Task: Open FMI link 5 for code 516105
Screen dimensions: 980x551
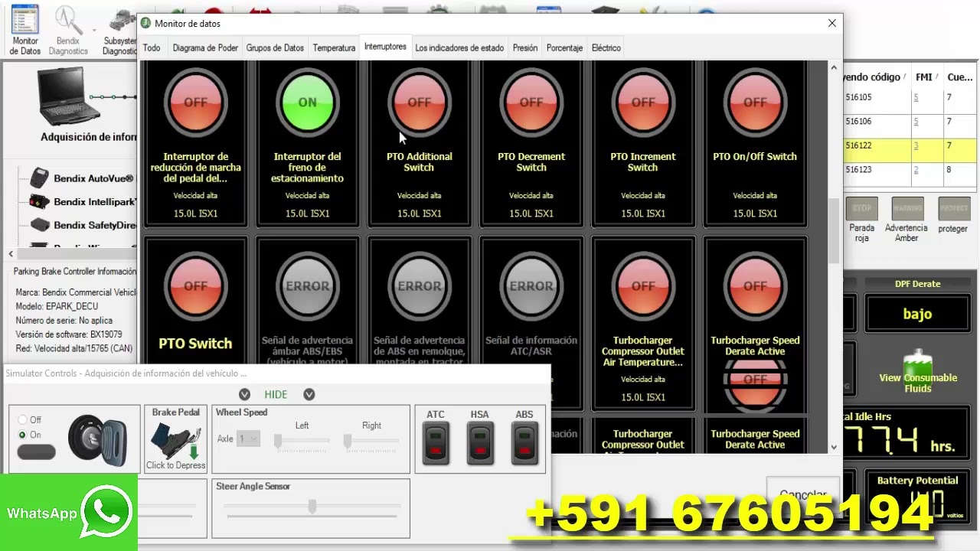Action: click(x=916, y=97)
